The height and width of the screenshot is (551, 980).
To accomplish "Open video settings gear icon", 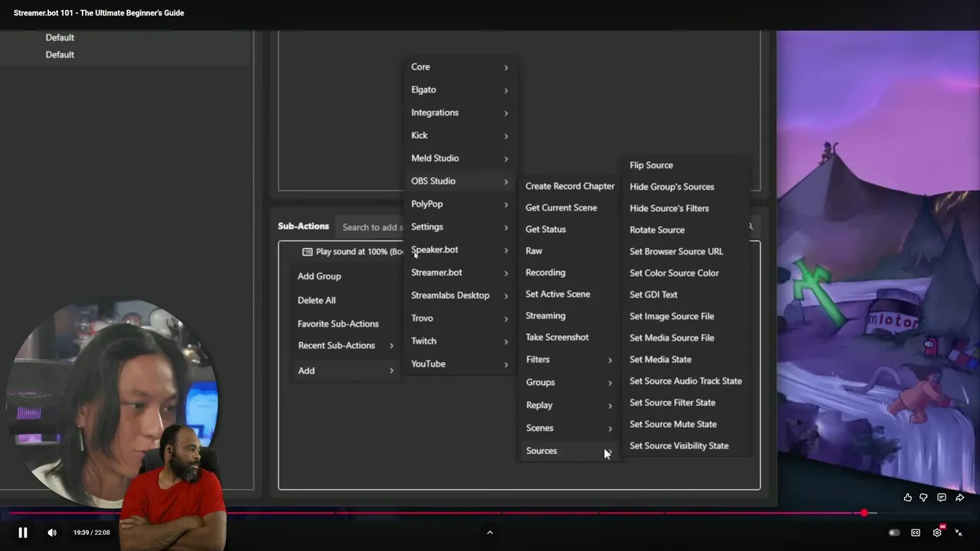I will tap(937, 533).
